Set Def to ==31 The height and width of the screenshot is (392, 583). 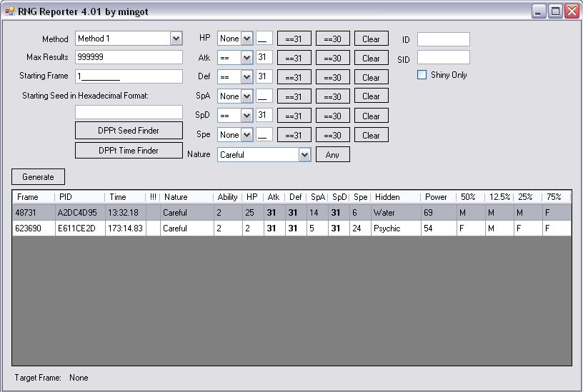coord(294,77)
